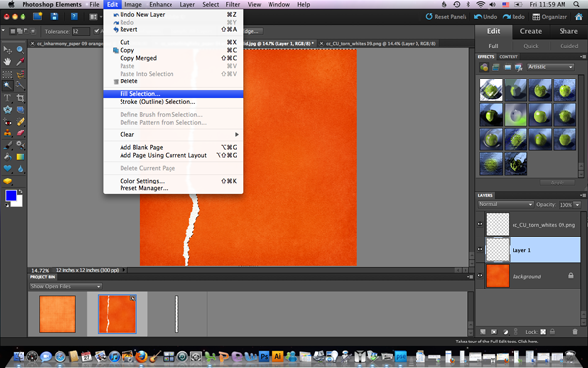The image size is (588, 368).
Task: Select the Red Eye Removal tool
Action: (x=7, y=122)
